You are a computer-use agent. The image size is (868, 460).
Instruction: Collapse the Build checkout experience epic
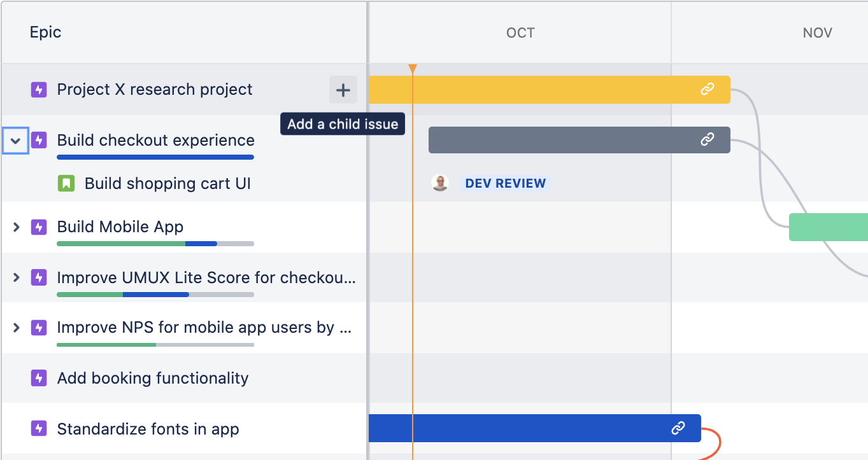pos(15,140)
